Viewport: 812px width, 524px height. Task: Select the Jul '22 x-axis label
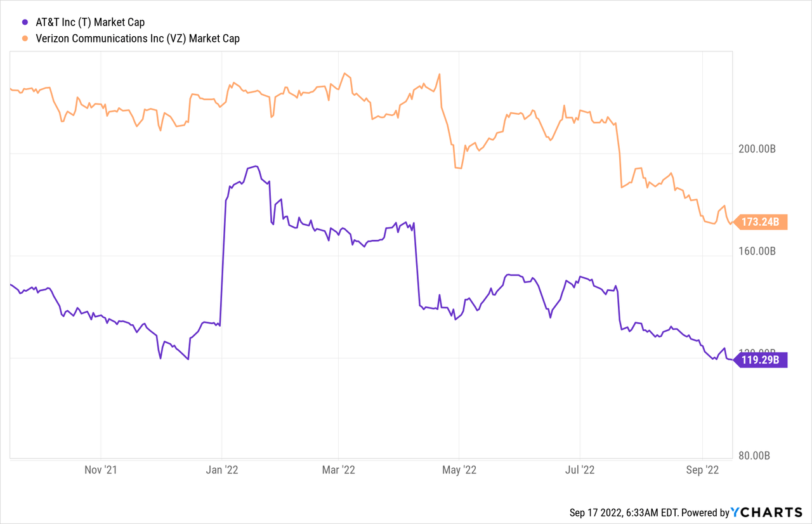click(580, 470)
